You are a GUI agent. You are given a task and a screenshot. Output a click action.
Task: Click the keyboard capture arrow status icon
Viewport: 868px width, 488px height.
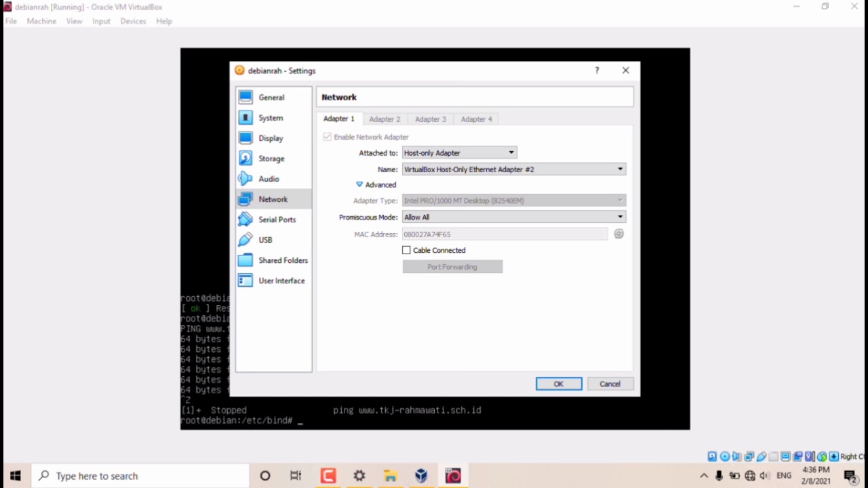[834, 456]
